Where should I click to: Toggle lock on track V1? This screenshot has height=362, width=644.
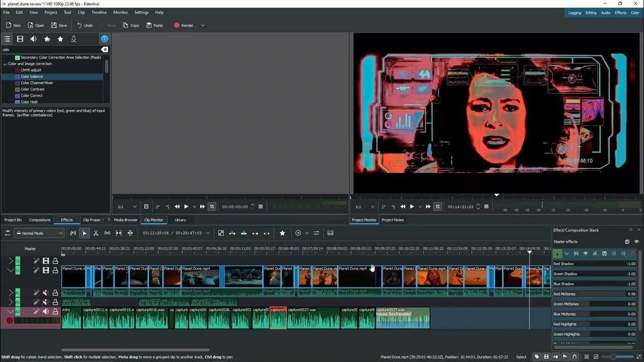pyautogui.click(x=55, y=270)
